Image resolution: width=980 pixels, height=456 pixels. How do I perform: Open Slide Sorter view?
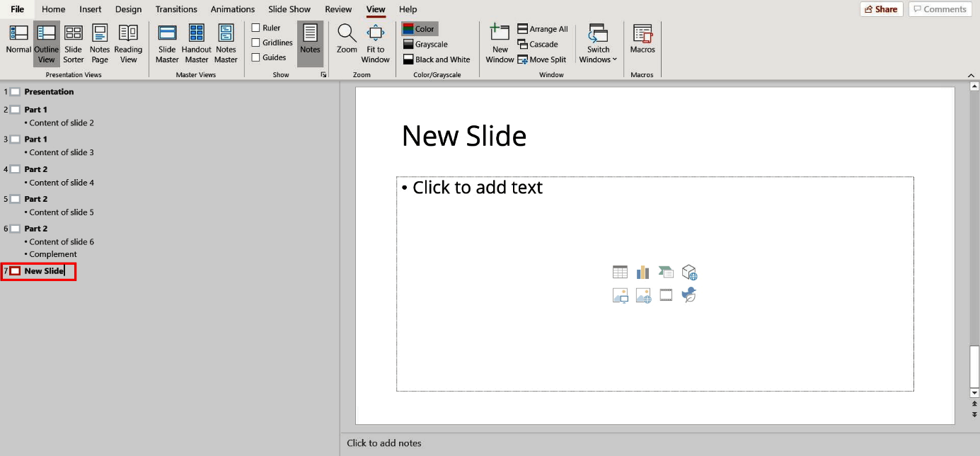[73, 42]
